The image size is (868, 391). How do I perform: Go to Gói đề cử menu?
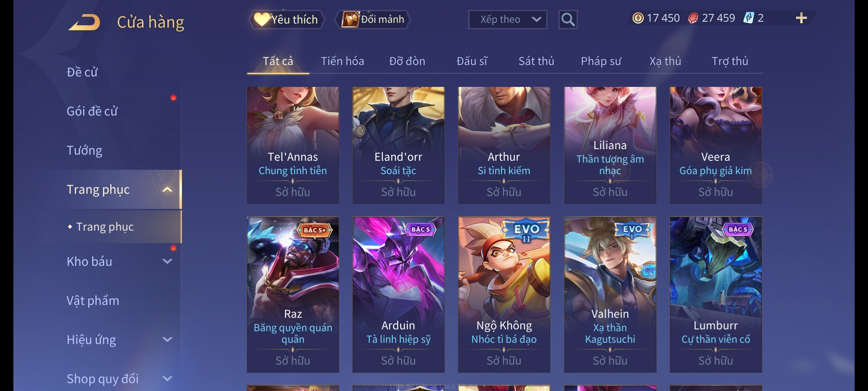[x=92, y=111]
